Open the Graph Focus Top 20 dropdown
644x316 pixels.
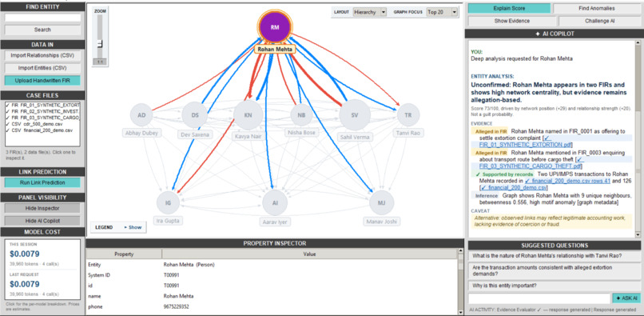[x=442, y=12]
